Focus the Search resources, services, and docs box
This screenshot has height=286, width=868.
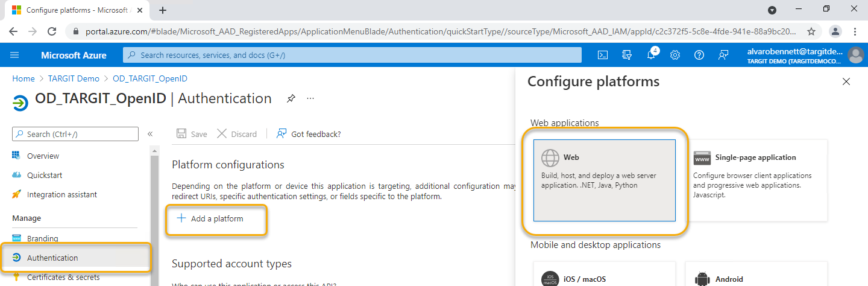click(353, 55)
